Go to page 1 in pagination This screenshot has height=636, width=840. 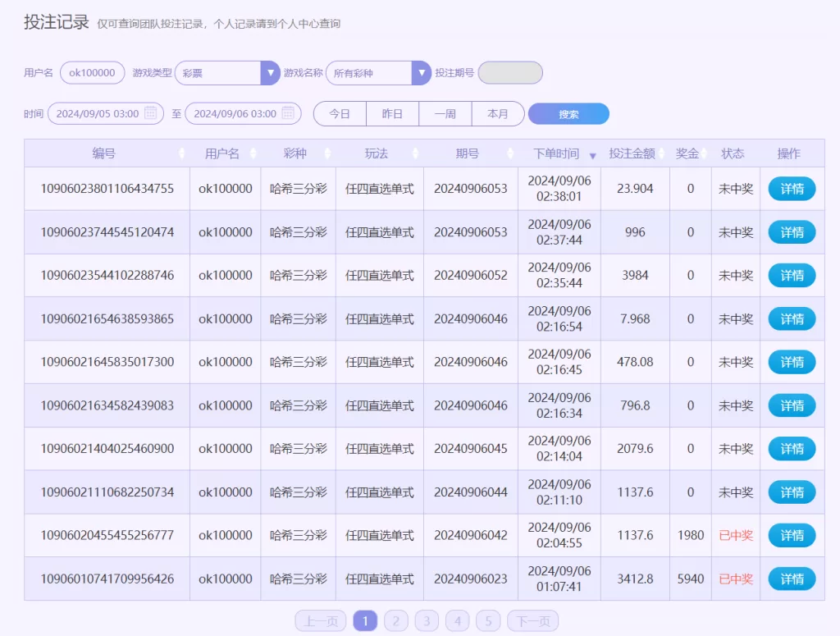click(365, 621)
